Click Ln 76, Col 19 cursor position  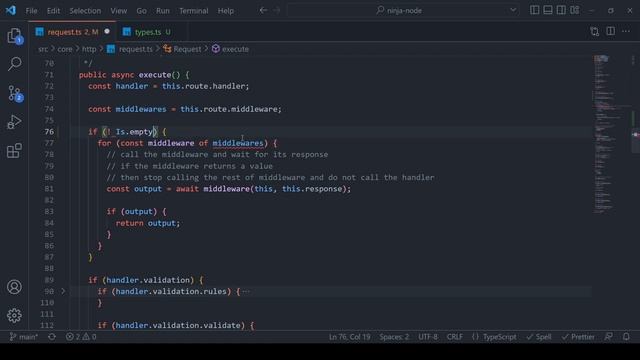click(349, 337)
